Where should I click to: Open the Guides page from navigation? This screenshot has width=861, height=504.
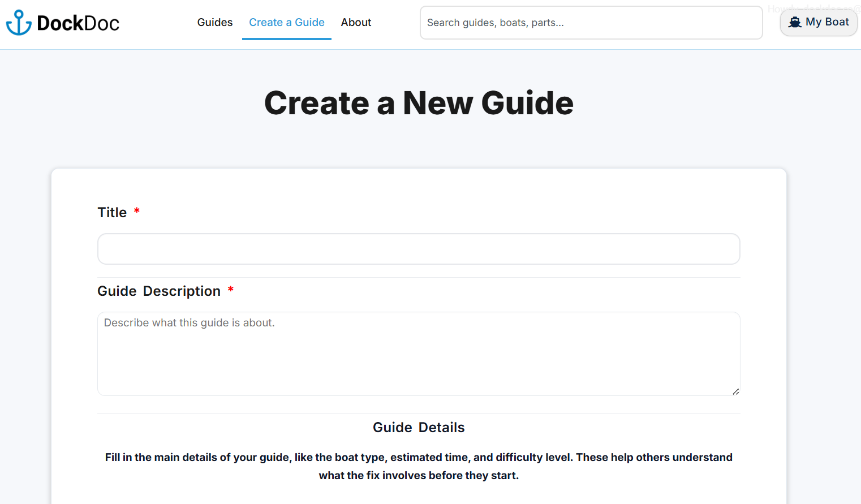click(x=214, y=23)
